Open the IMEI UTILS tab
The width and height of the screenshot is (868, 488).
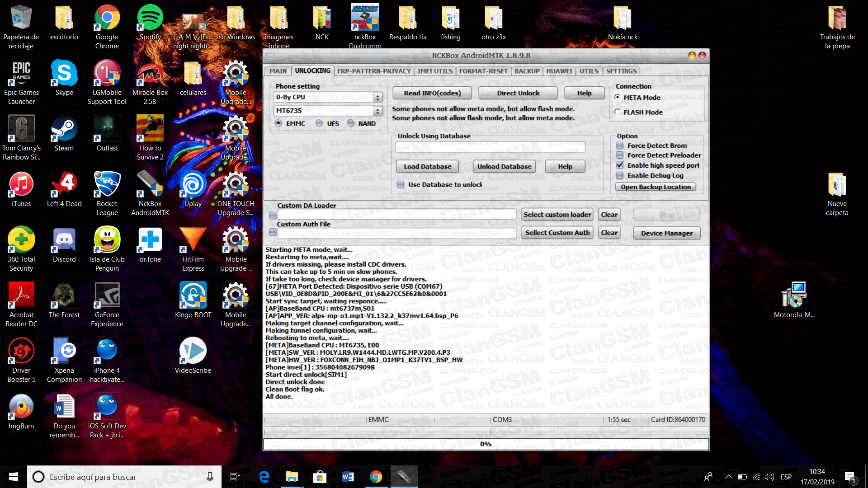pyautogui.click(x=435, y=71)
